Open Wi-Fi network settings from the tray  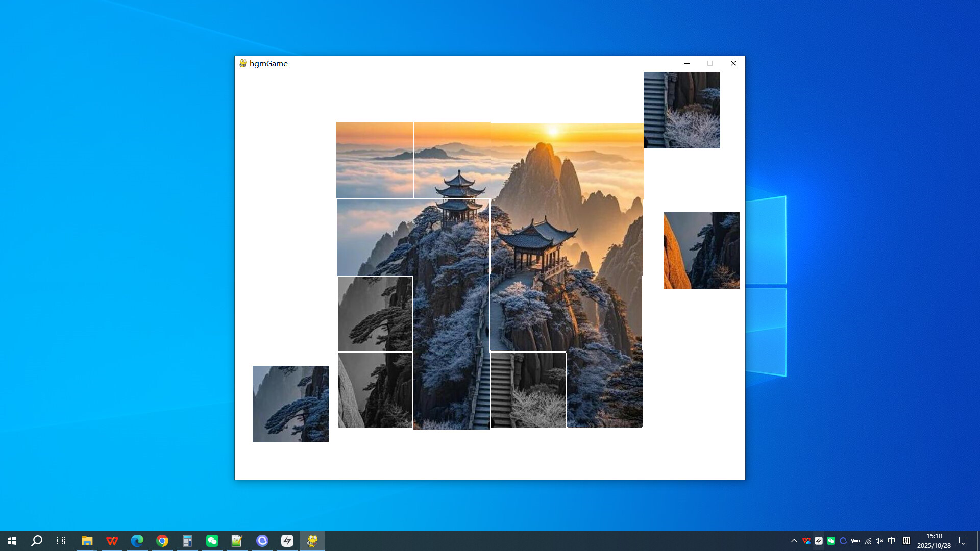pyautogui.click(x=867, y=541)
